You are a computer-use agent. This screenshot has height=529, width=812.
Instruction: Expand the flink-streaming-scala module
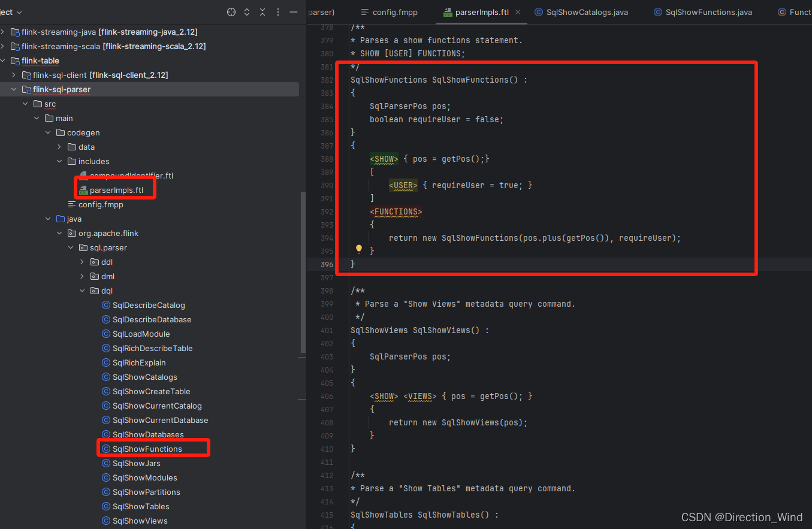[x=2, y=46]
